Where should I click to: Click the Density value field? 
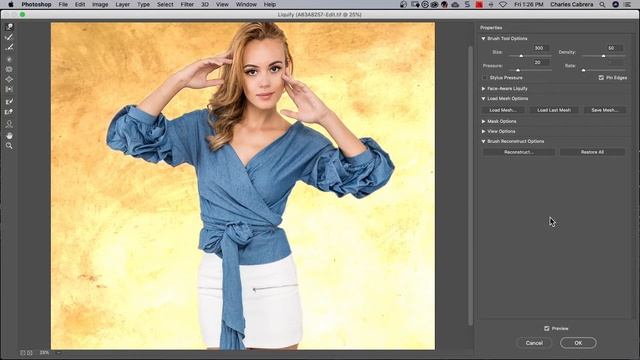tap(614, 48)
